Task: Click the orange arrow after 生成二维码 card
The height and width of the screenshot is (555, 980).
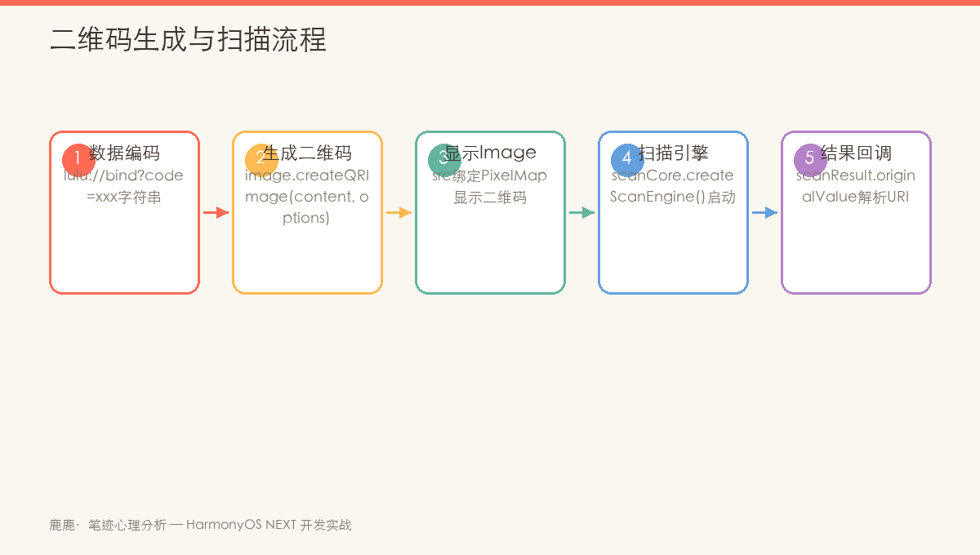Action: (x=399, y=213)
